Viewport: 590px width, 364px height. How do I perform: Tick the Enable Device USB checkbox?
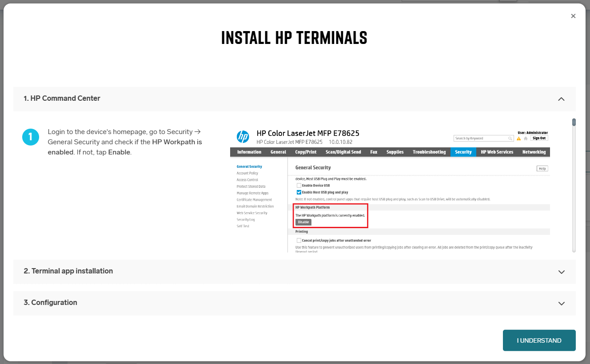tap(299, 186)
